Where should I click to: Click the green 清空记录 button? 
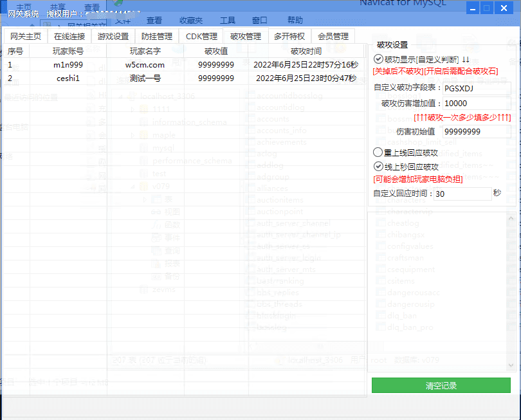click(441, 385)
